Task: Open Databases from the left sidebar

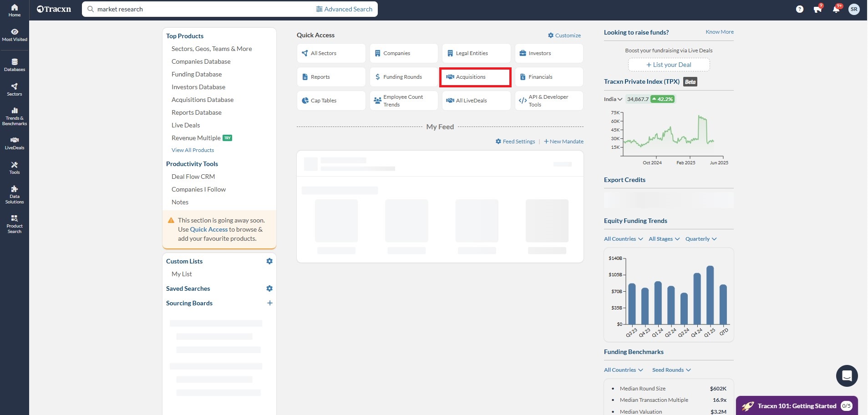Action: (15, 65)
